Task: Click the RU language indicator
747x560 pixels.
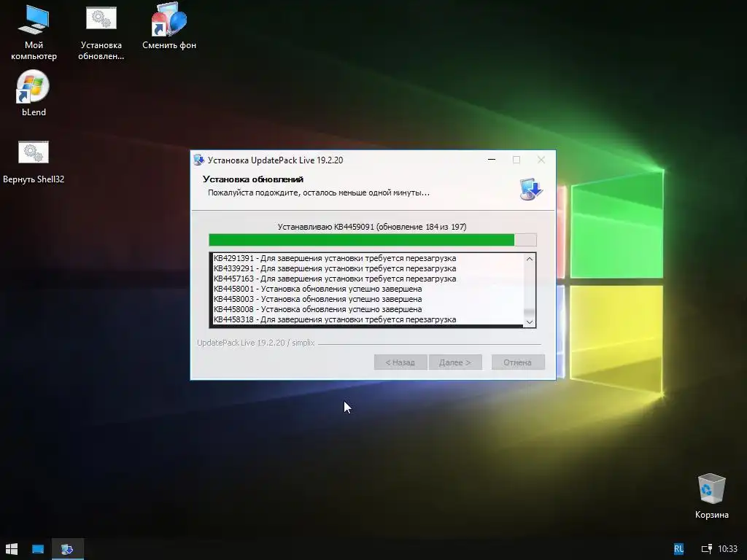Action: click(x=679, y=549)
